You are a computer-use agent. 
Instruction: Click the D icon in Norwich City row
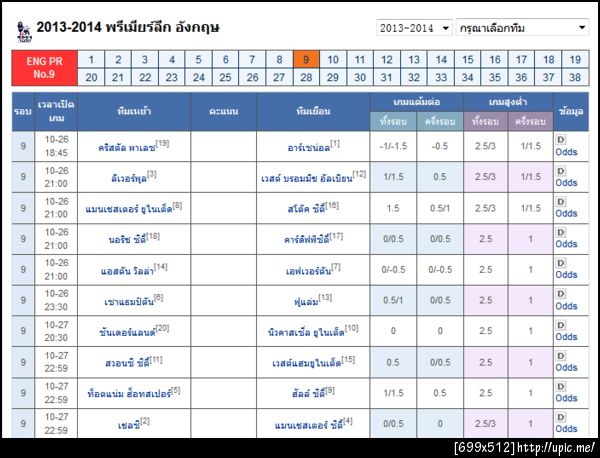click(x=561, y=232)
